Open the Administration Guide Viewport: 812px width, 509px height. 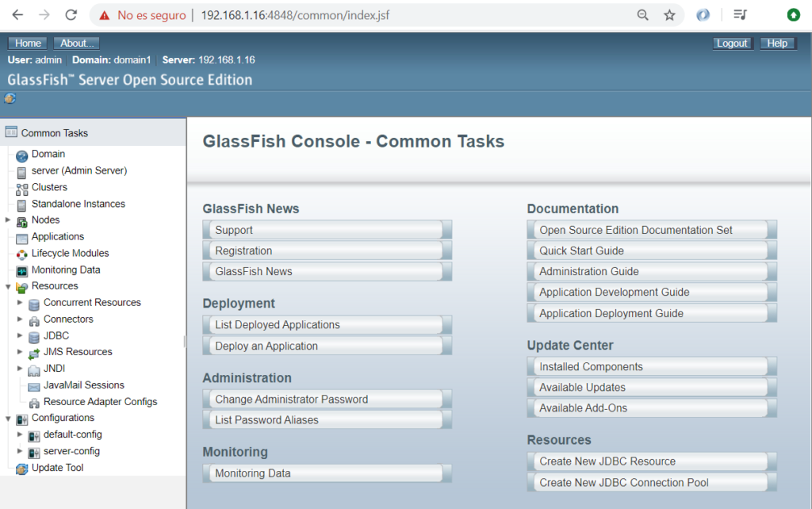pos(652,271)
